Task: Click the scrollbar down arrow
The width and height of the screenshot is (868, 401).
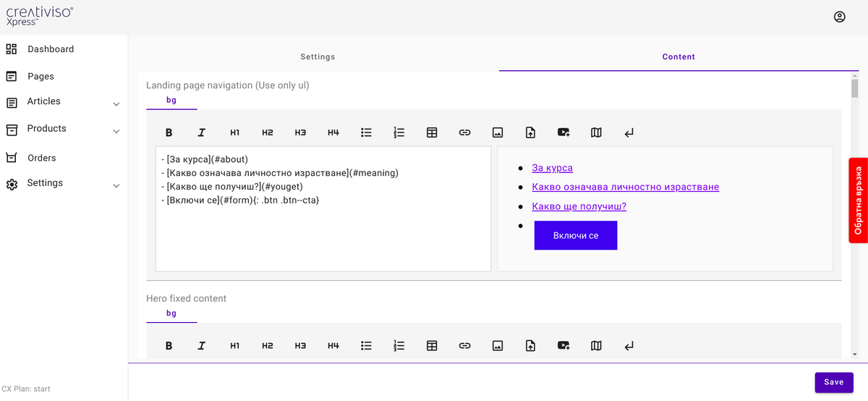Action: click(855, 355)
